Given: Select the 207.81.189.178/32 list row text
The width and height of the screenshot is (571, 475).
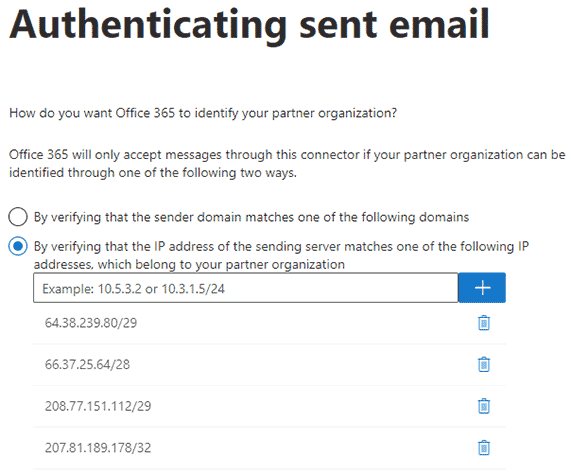Looking at the screenshot, I should (98, 448).
